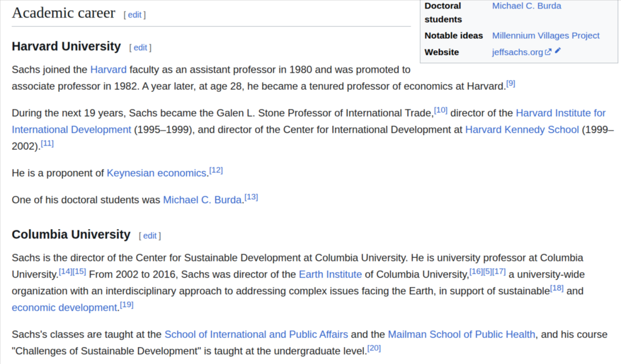Jump to citation 9 footnote
Image resolution: width=621 pixels, height=364 pixels.
(x=511, y=83)
